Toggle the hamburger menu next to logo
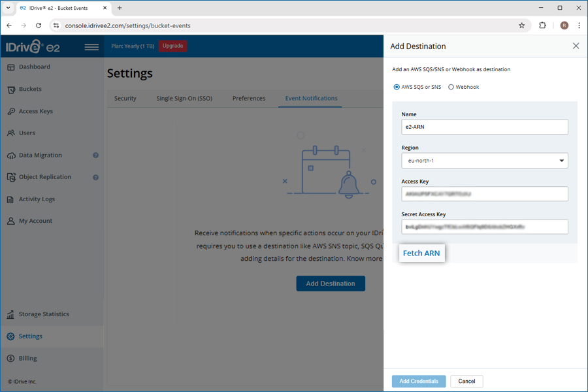Screen dimensions: 588x392 pyautogui.click(x=91, y=47)
